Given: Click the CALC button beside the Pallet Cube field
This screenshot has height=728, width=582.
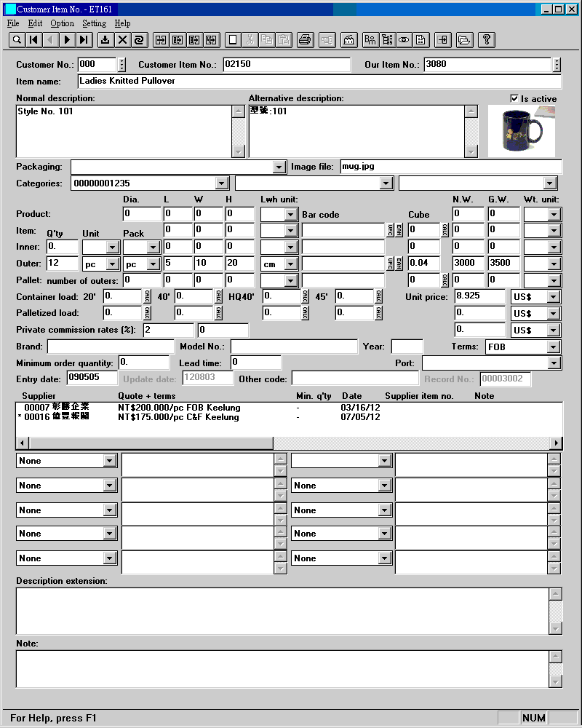Looking at the screenshot, I should pyautogui.click(x=445, y=280).
